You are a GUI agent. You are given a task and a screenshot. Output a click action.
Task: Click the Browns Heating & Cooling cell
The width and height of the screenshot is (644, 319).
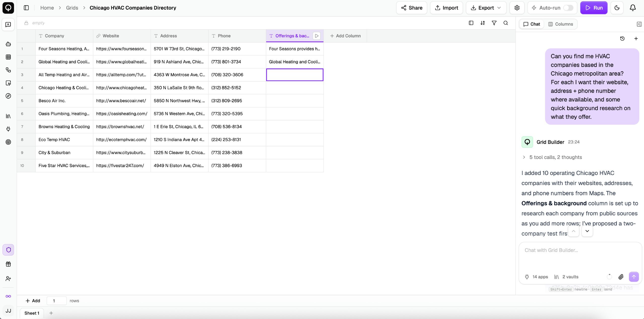[x=64, y=127]
